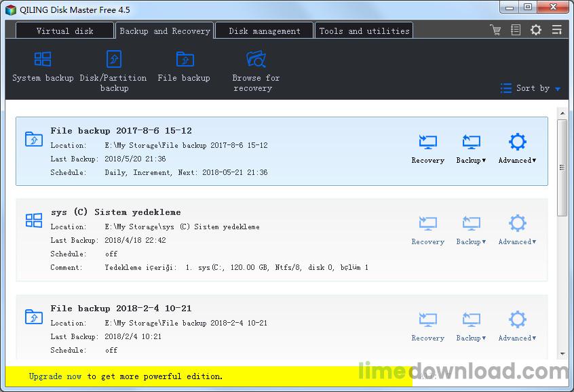The width and height of the screenshot is (574, 392).
Task: Expand Backup dropdown label for sys (C) task
Action: [471, 241]
